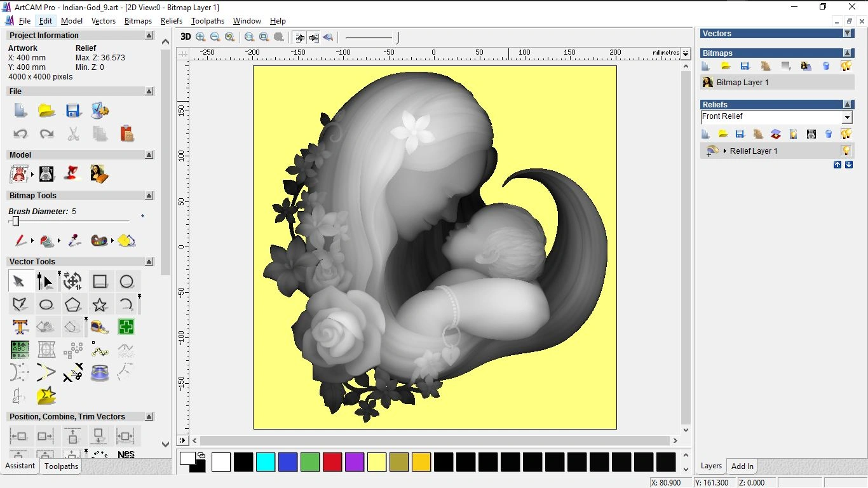Click the Save icon in File panel
Screen dimensions: 868x488
click(x=73, y=111)
